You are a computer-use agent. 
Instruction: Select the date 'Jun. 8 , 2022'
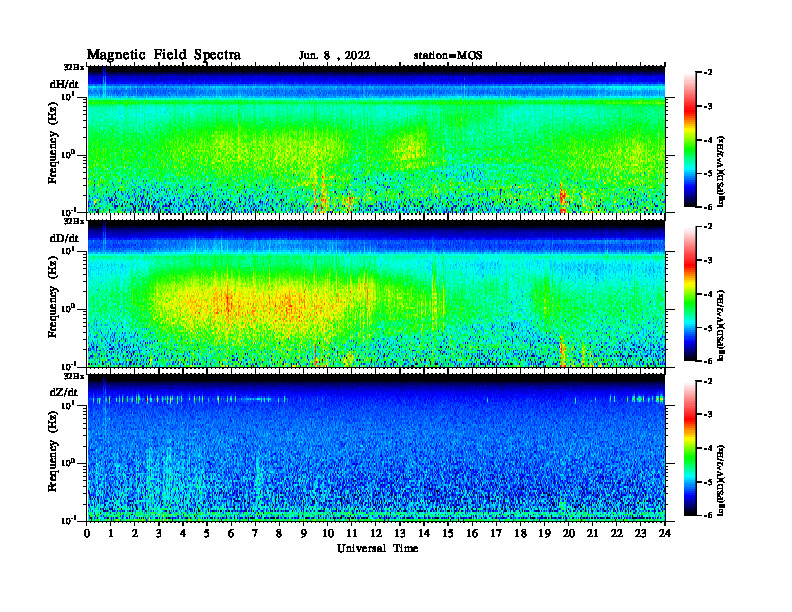point(334,56)
